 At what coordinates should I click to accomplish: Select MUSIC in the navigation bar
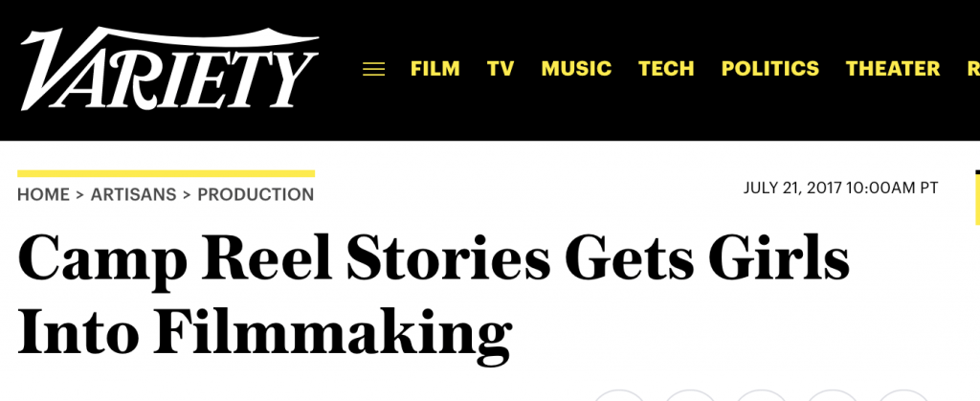(576, 69)
